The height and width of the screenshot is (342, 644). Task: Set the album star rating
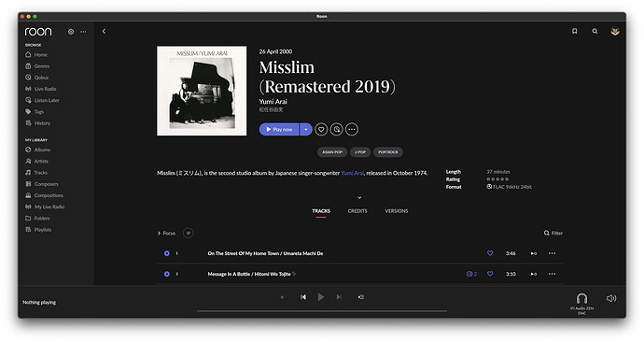pos(497,179)
